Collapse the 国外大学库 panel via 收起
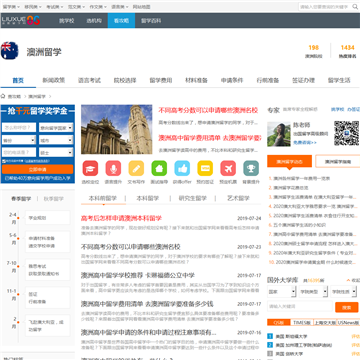The image size is (360, 360). pyautogui.click(x=353, y=280)
